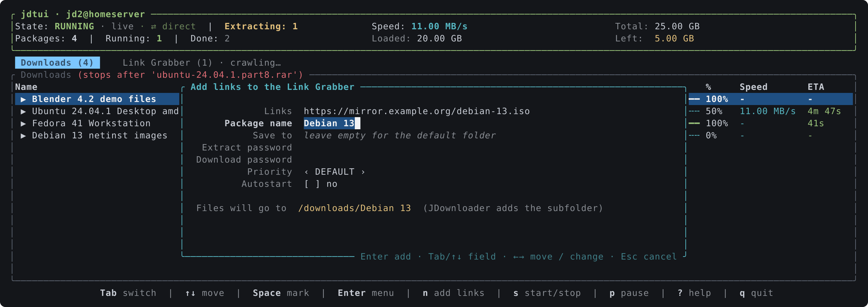Expand the Debian 13 netinst images arrow

click(23, 136)
